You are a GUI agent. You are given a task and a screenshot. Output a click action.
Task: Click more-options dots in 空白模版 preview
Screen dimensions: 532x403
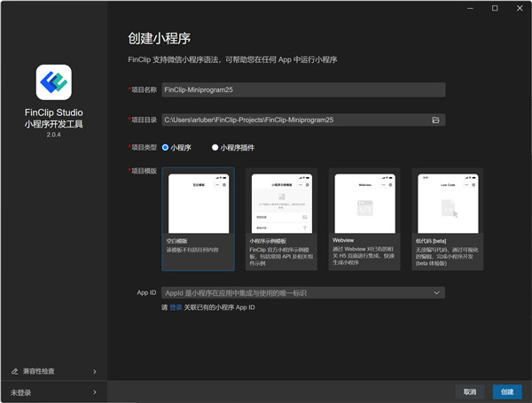pyautogui.click(x=217, y=185)
